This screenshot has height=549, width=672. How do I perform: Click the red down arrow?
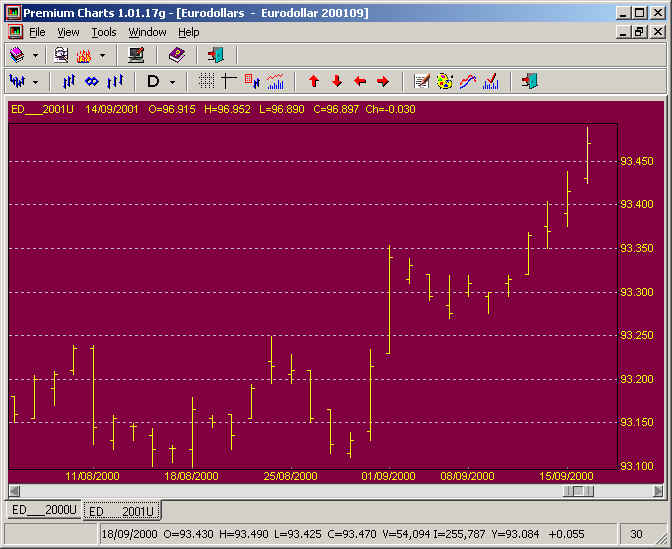click(337, 81)
